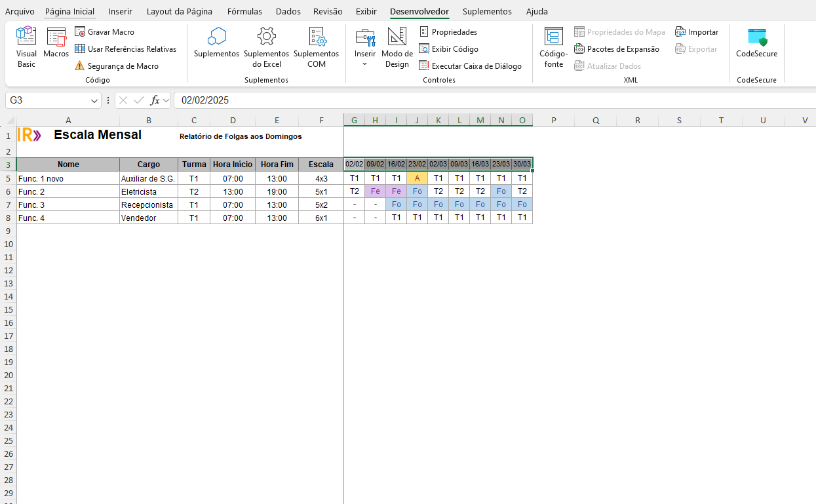Open the CodeSecure add-in
This screenshot has height=504, width=816.
click(756, 43)
